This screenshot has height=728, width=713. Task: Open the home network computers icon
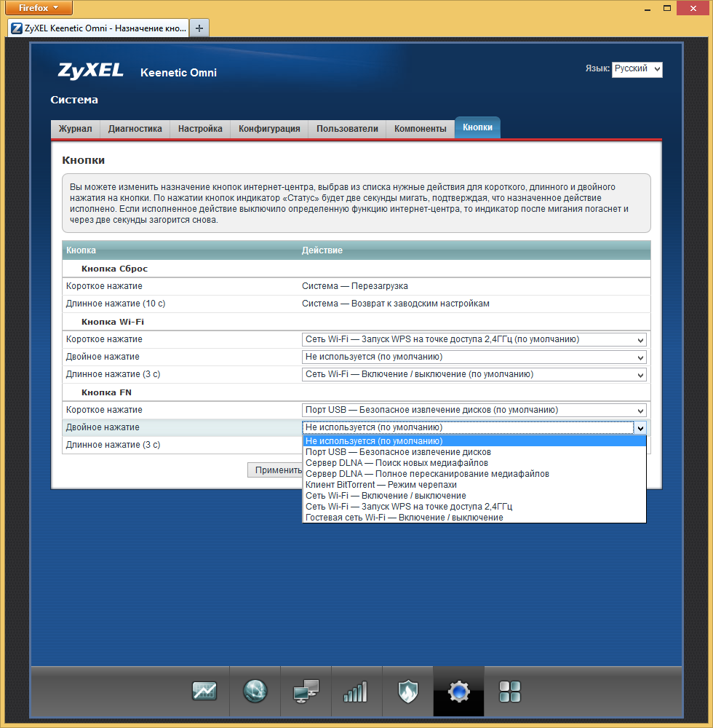[306, 692]
